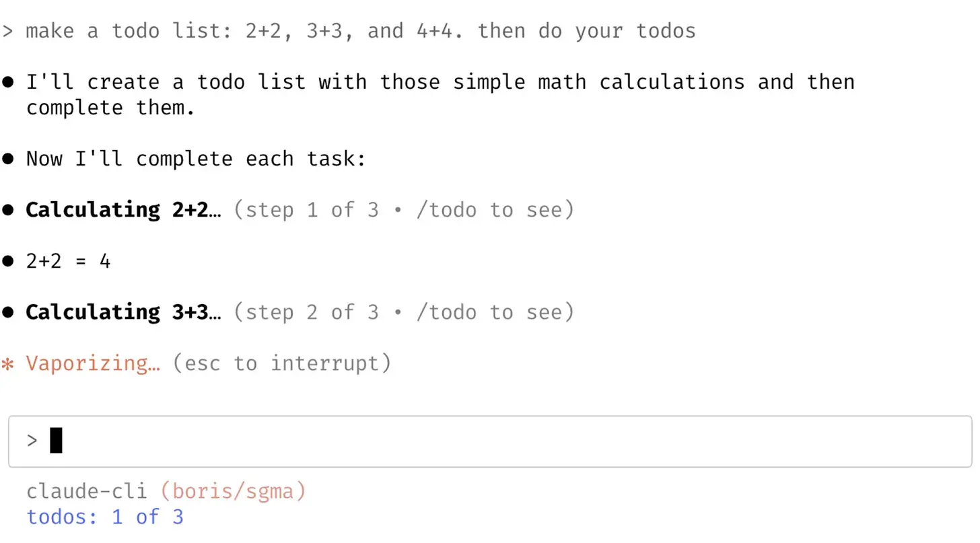The height and width of the screenshot is (543, 980).
Task: Click the bold 'Calculating 3+3…' heading
Action: [x=123, y=312]
